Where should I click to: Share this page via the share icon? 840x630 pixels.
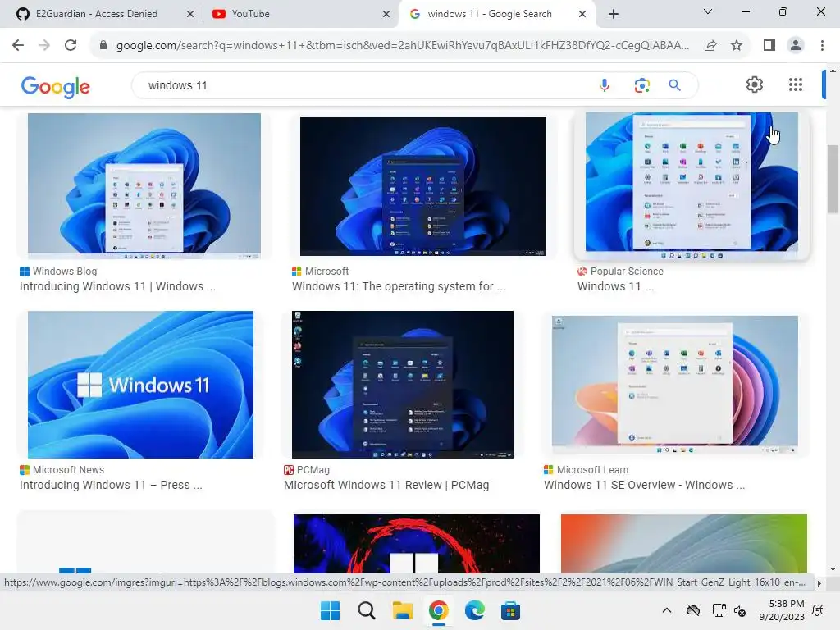[710, 46]
